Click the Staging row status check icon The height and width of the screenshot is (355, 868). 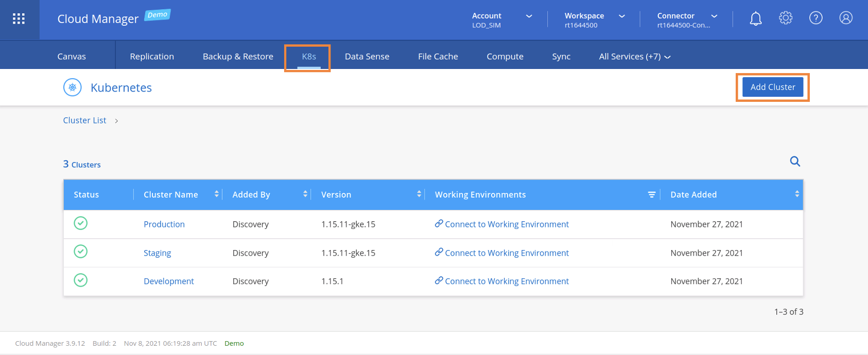80,252
